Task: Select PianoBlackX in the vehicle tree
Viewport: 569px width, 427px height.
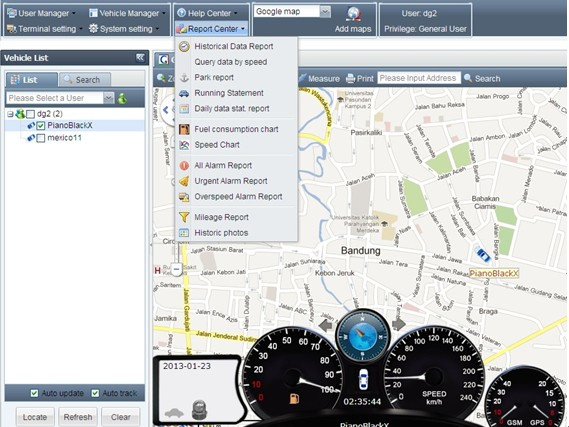Action: click(x=70, y=126)
